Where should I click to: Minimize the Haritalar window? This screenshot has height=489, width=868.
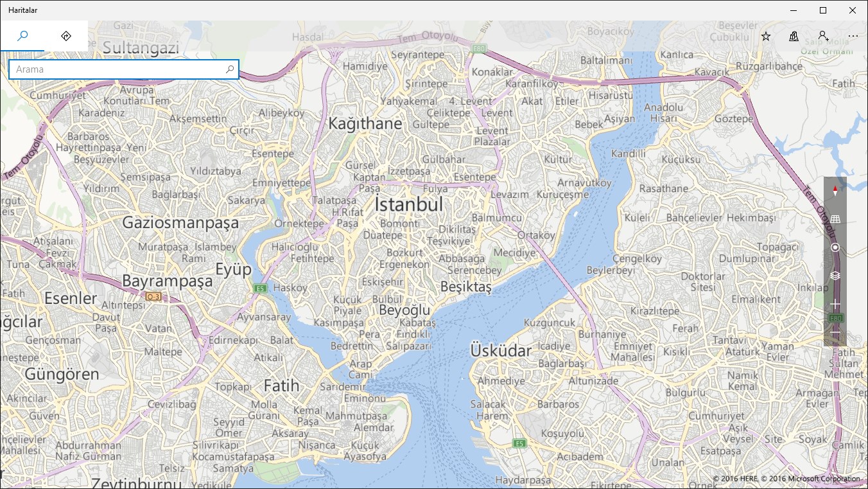click(x=794, y=10)
